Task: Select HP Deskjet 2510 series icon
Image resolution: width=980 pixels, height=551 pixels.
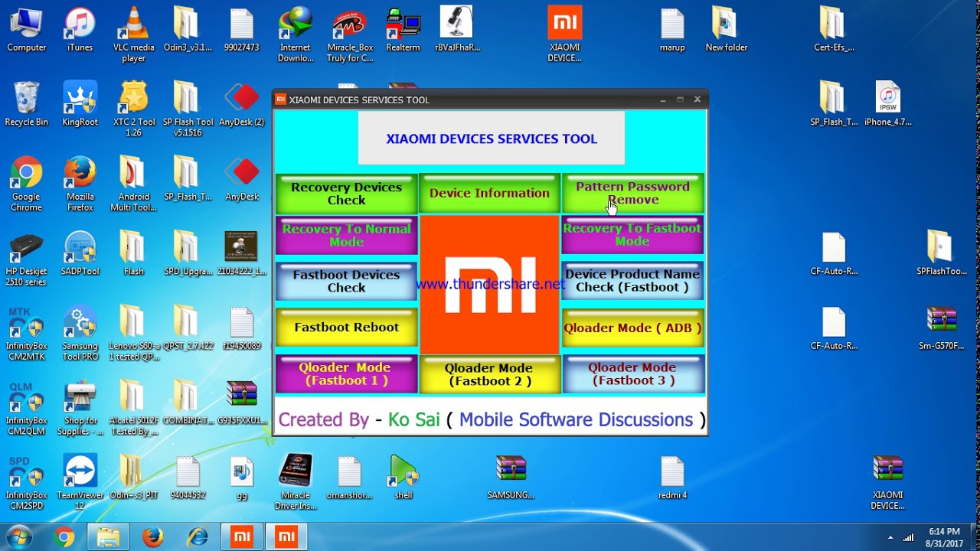Action: pos(27,259)
